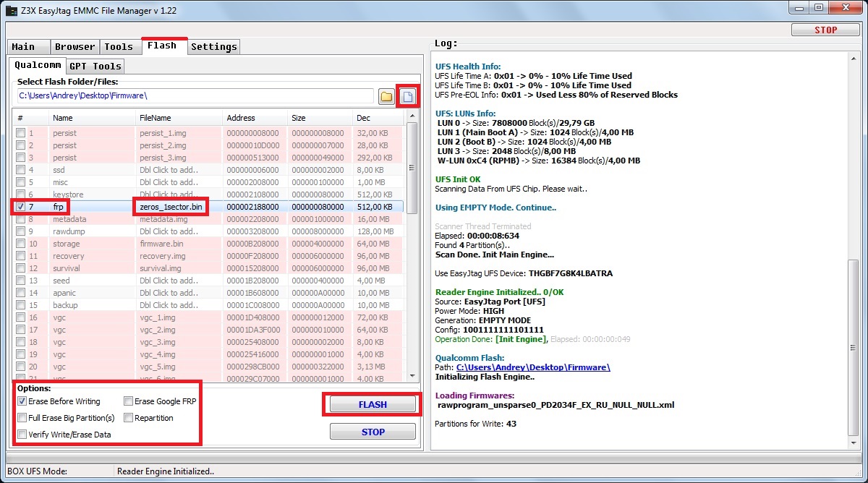Uncheck the frp partition row checkbox

click(22, 207)
